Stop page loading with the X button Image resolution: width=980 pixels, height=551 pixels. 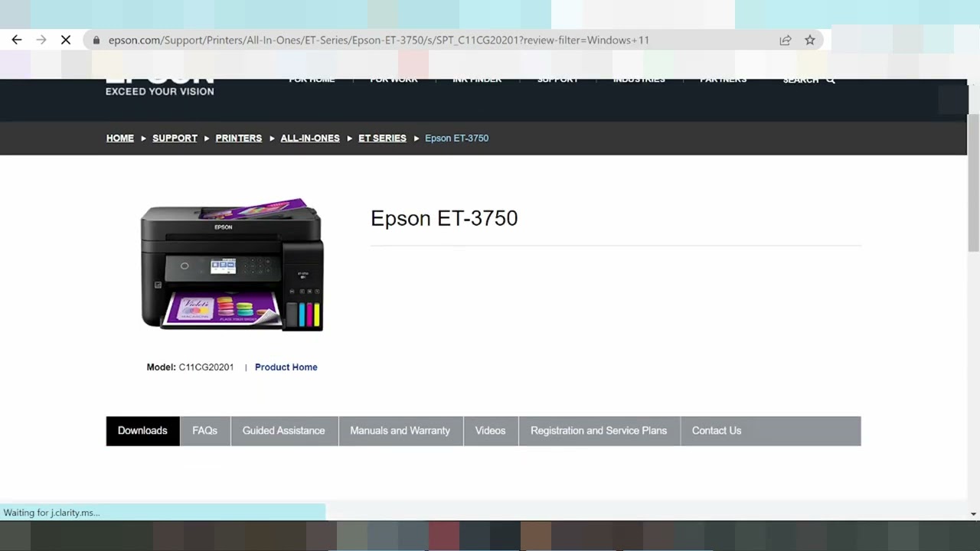(66, 40)
